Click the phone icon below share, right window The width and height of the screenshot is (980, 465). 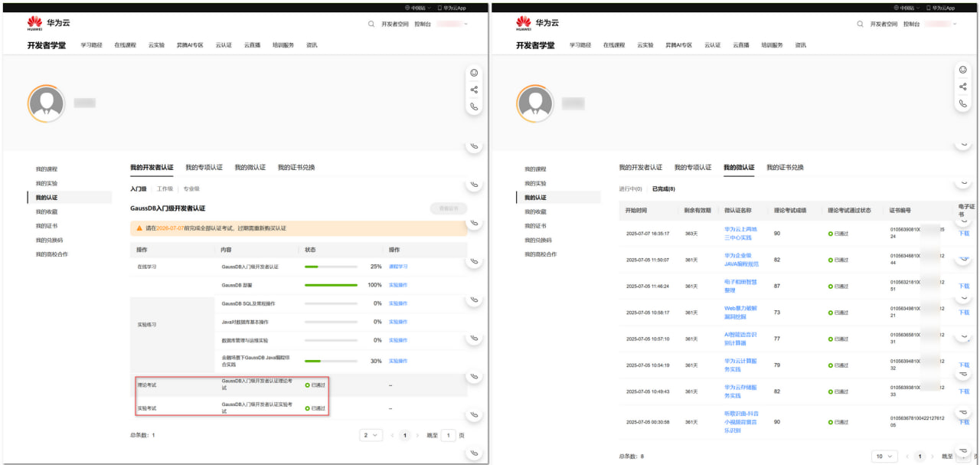(x=962, y=103)
